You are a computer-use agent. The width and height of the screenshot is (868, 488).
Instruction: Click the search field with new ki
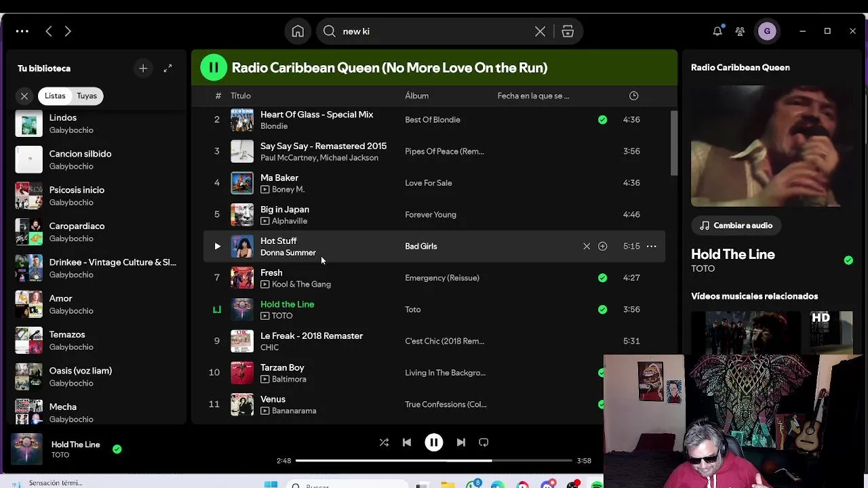coord(434,31)
